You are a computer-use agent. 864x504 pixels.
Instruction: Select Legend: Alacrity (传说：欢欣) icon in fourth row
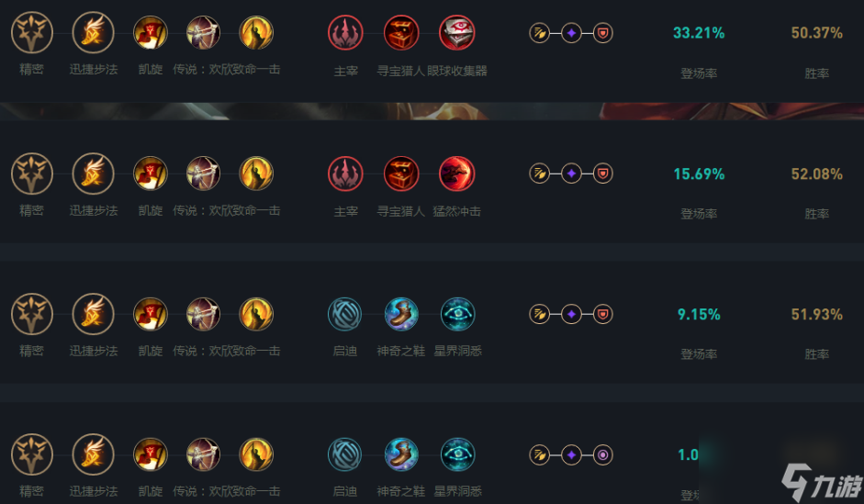click(x=203, y=454)
